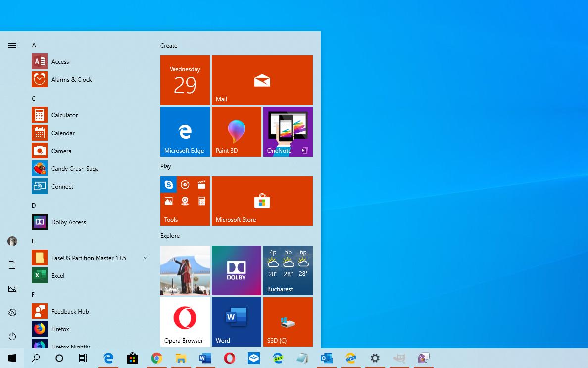Expand the Start hamburger menu
Viewport: 588px width, 368px height.
(x=12, y=46)
